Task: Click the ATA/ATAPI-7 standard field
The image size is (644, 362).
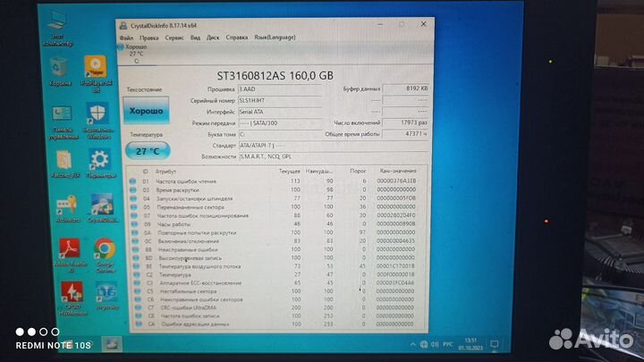Action: point(333,146)
